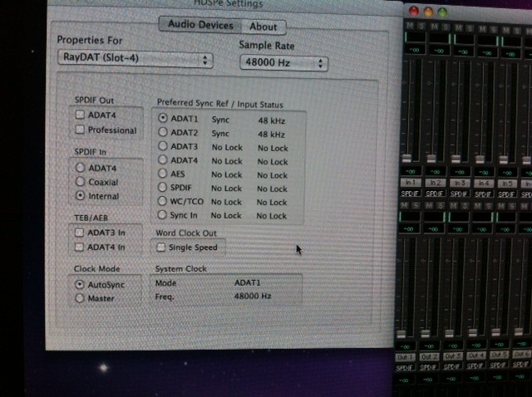Open the Properties For RayDAT dropdown
This screenshot has width=532, height=397.
(x=135, y=59)
